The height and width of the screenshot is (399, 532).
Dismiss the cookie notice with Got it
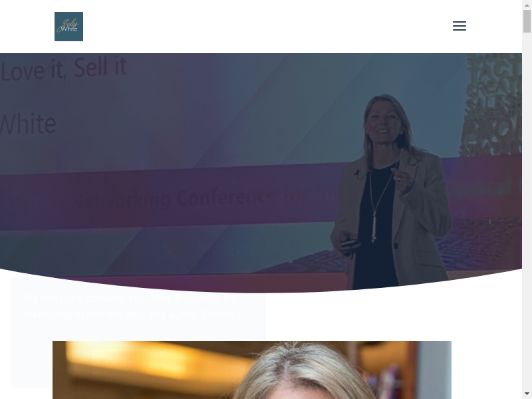[138, 362]
